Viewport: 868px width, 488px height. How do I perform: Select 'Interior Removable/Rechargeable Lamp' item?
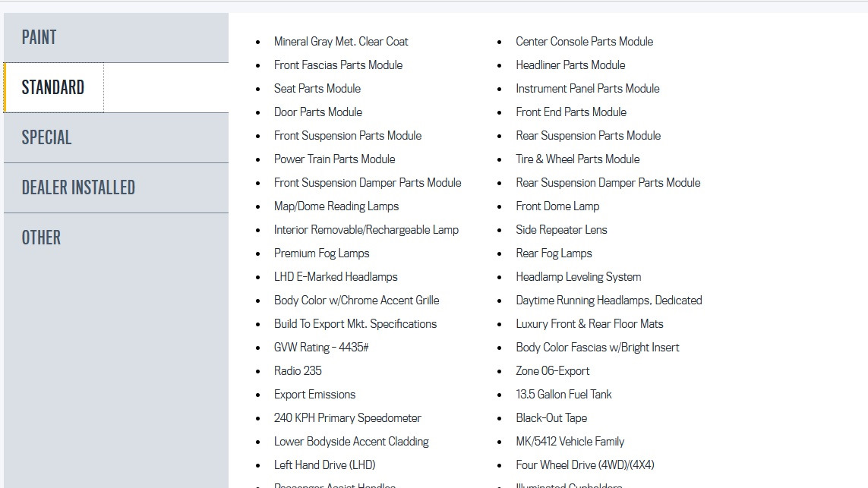point(366,230)
